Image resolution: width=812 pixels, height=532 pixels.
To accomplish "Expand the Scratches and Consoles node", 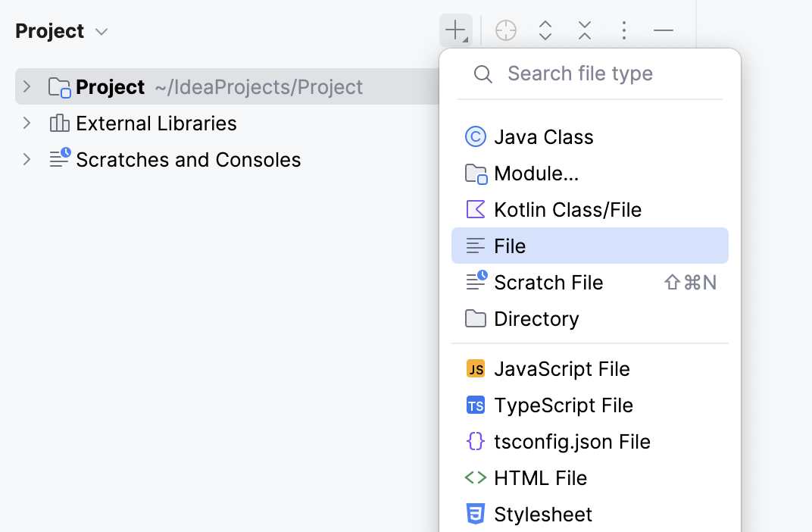I will 27,159.
